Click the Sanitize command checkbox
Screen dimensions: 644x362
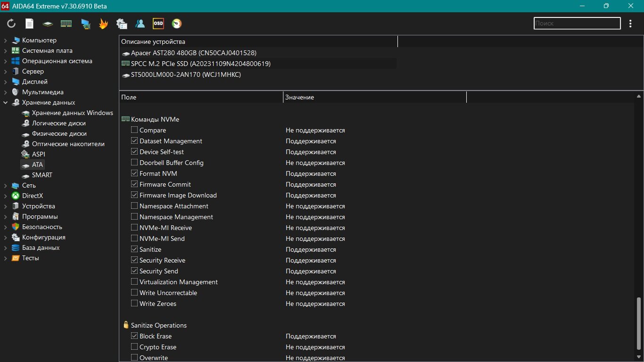134,249
